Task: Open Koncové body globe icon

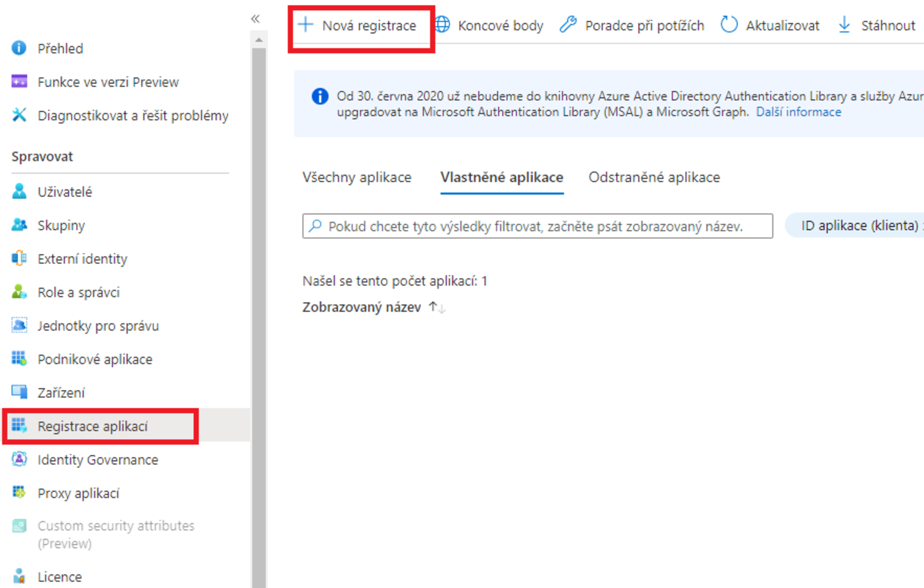Action: point(443,25)
